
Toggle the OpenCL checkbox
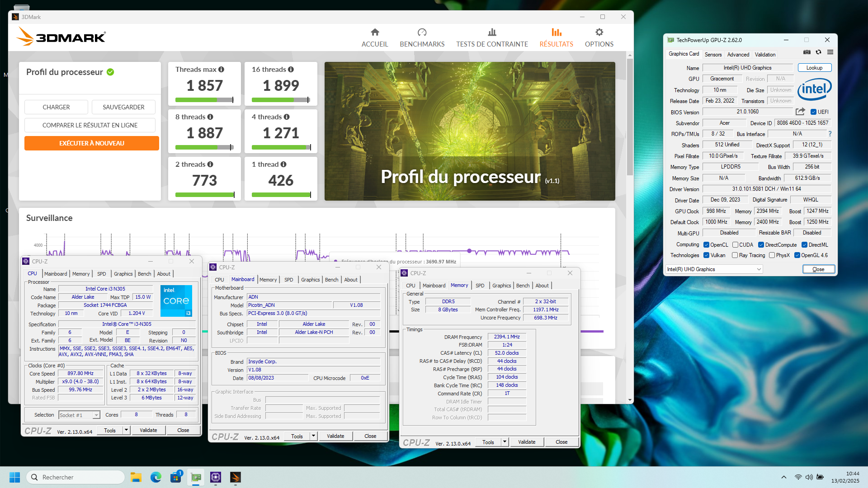tap(706, 245)
